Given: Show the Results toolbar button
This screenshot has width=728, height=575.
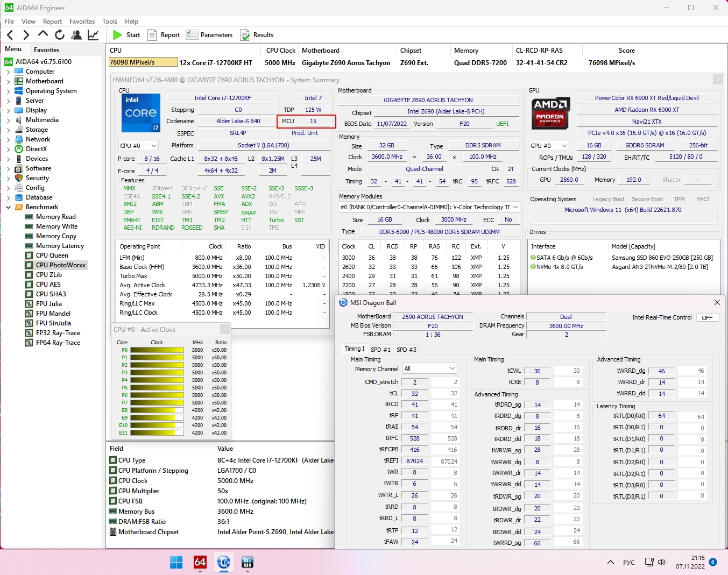Looking at the screenshot, I should tap(257, 35).
